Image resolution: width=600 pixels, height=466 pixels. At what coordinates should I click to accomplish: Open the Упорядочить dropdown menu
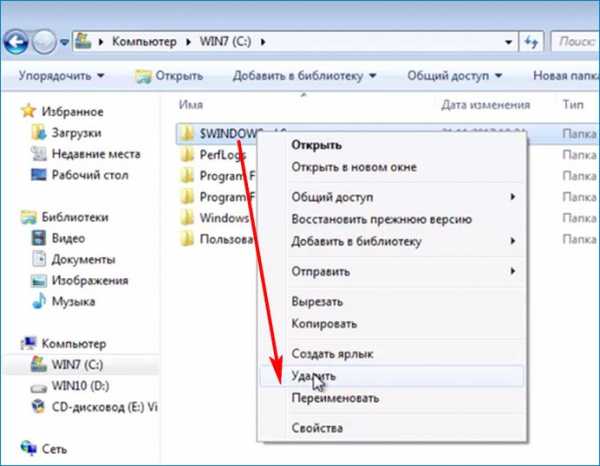(x=62, y=75)
